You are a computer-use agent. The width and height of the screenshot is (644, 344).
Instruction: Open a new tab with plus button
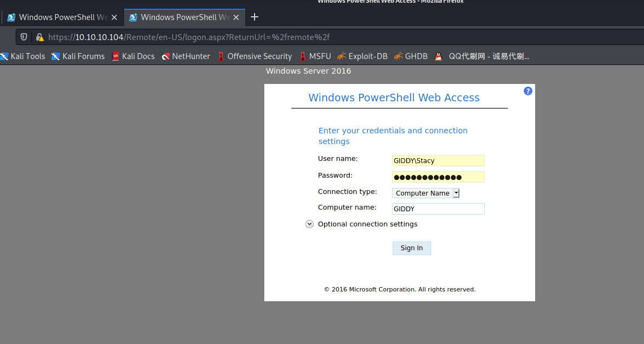tap(254, 17)
